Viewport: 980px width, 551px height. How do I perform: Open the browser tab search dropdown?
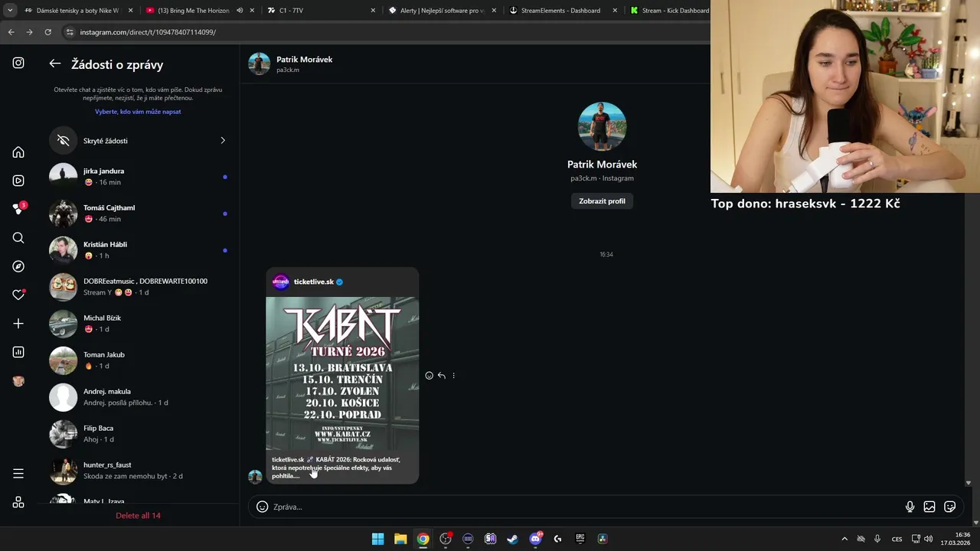click(9, 11)
